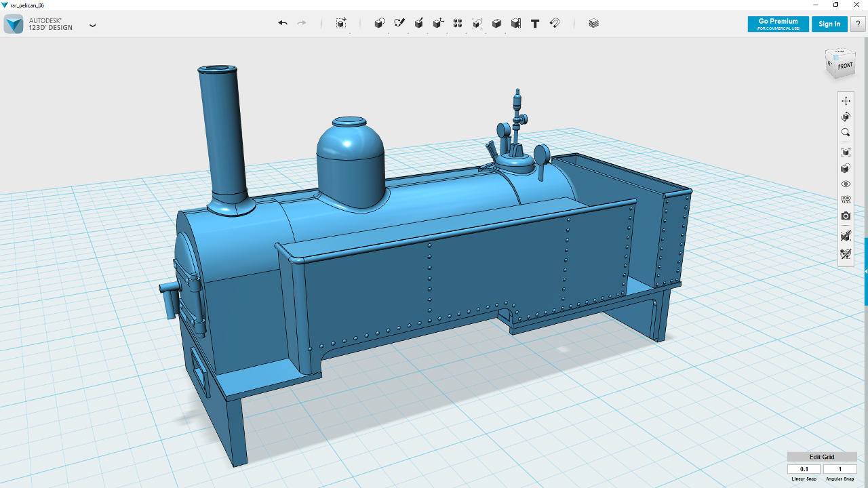Select the Zoom magnifier tool
Image resolution: width=868 pixels, height=488 pixels.
tap(846, 133)
